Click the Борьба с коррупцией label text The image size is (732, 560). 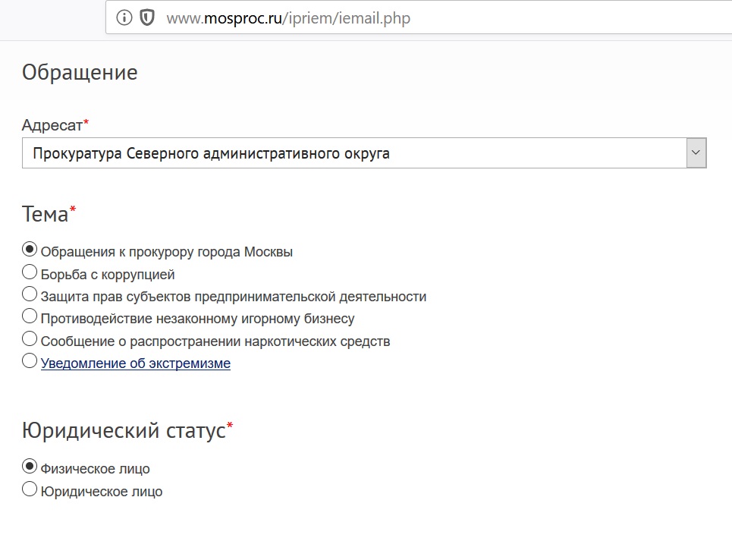coord(108,275)
